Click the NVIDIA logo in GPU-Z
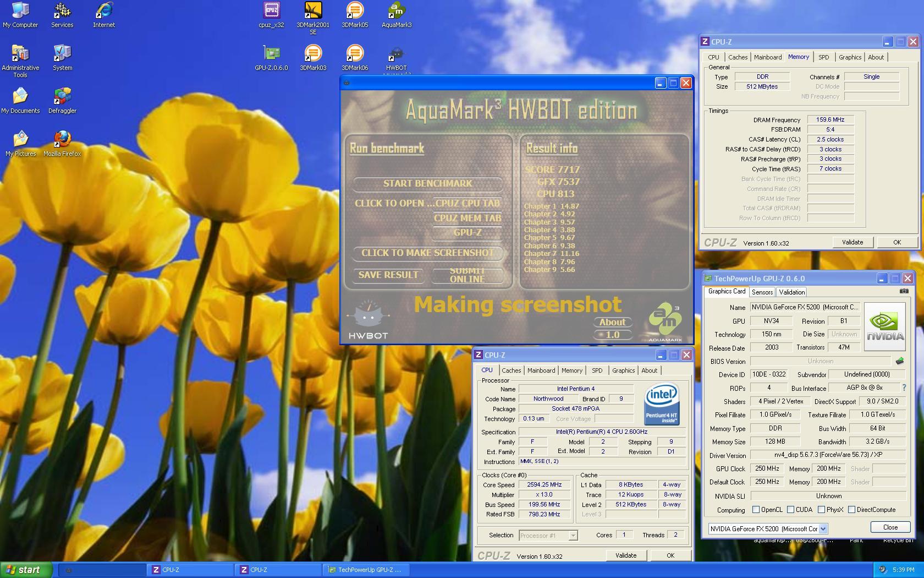Screen dimensions: 924x578 884,326
